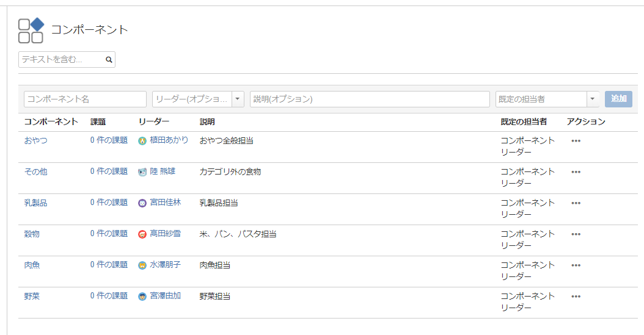Image resolution: width=644 pixels, height=335 pixels.
Task: Click 高田紗雪 avatar icon
Action: [142, 234]
